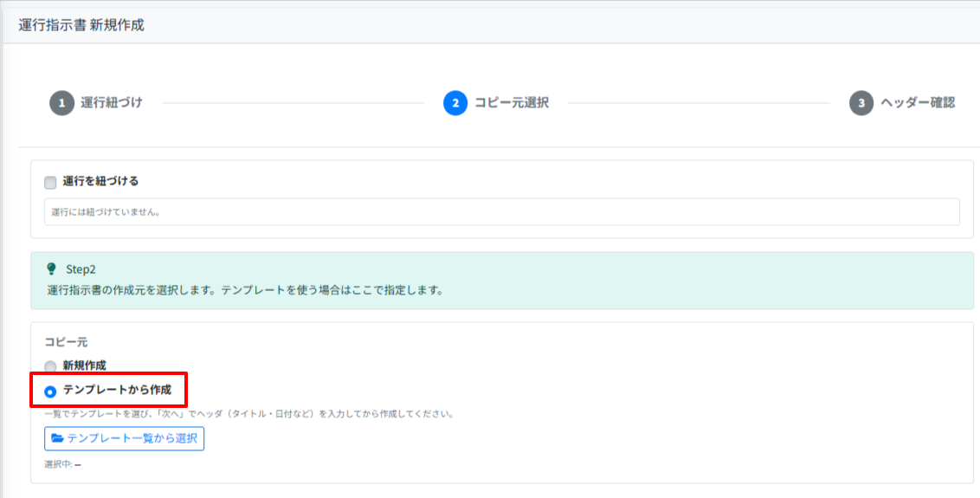Click the lightbulb icon beside Step2
This screenshot has width=980, height=498.
point(52,269)
